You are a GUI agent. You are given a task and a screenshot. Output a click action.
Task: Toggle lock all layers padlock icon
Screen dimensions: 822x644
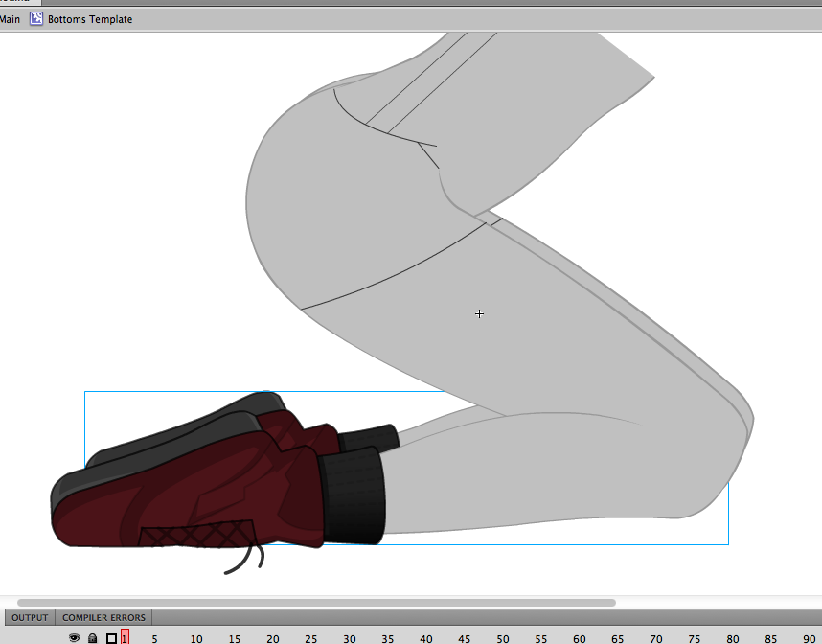pos(93,638)
